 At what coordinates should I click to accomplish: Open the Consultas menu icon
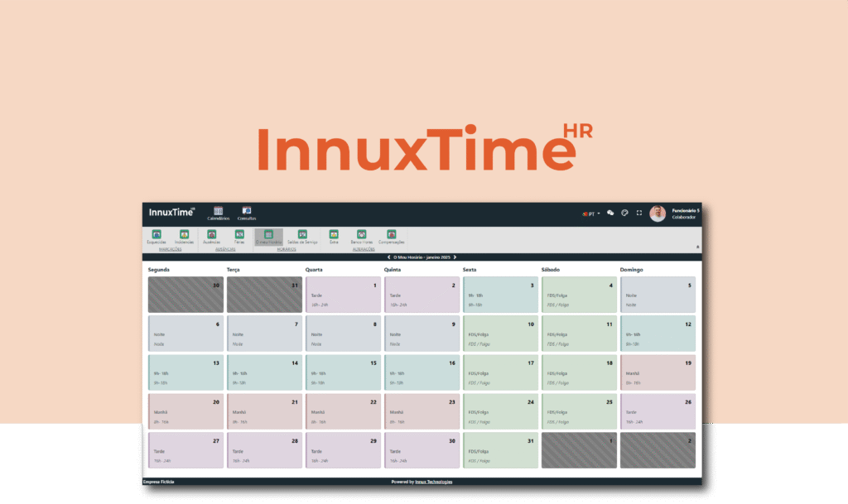[247, 211]
